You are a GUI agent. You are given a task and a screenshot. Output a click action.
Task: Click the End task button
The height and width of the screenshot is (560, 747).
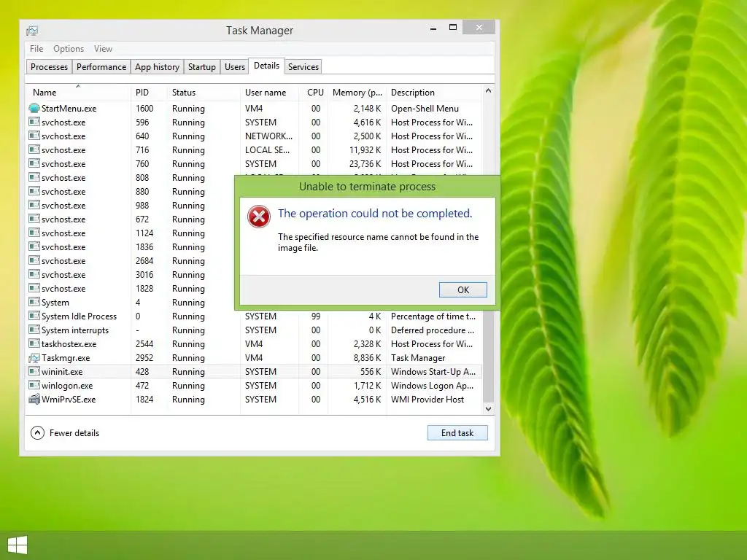point(457,433)
